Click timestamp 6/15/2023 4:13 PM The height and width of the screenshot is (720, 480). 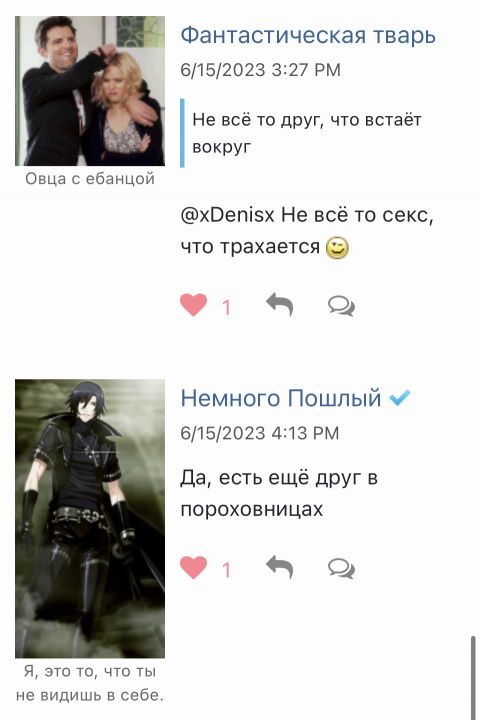pyautogui.click(x=260, y=433)
